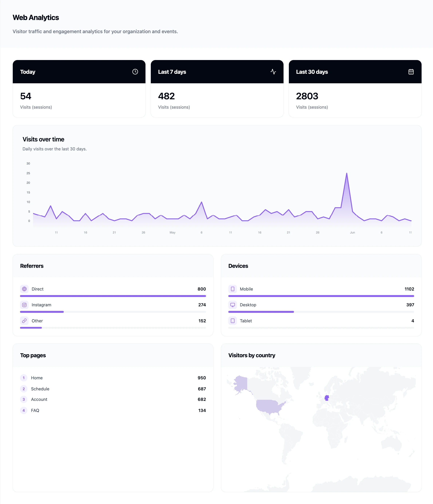Click the Jun label on chart axis
The width and height of the screenshot is (433, 504).
pyautogui.click(x=352, y=233)
